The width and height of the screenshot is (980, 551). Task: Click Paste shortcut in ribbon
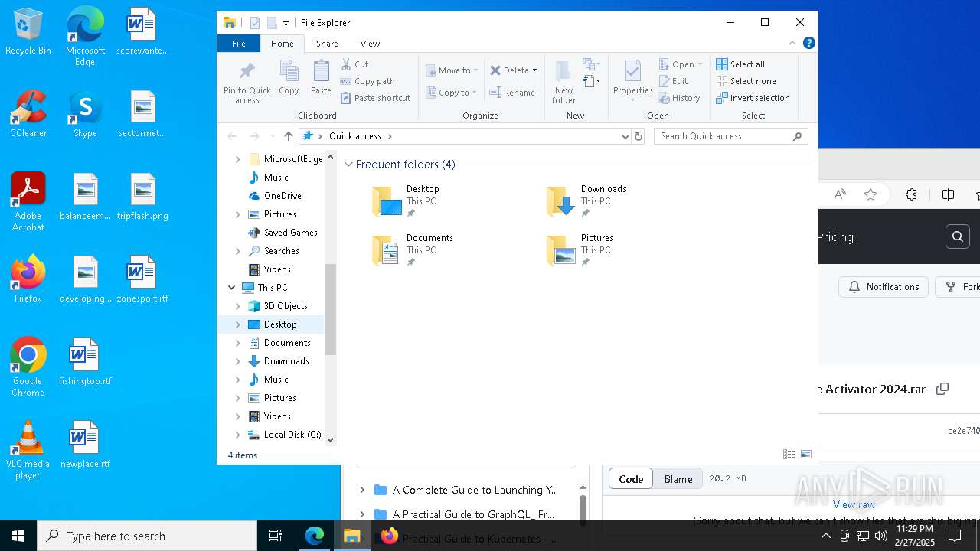pos(376,98)
